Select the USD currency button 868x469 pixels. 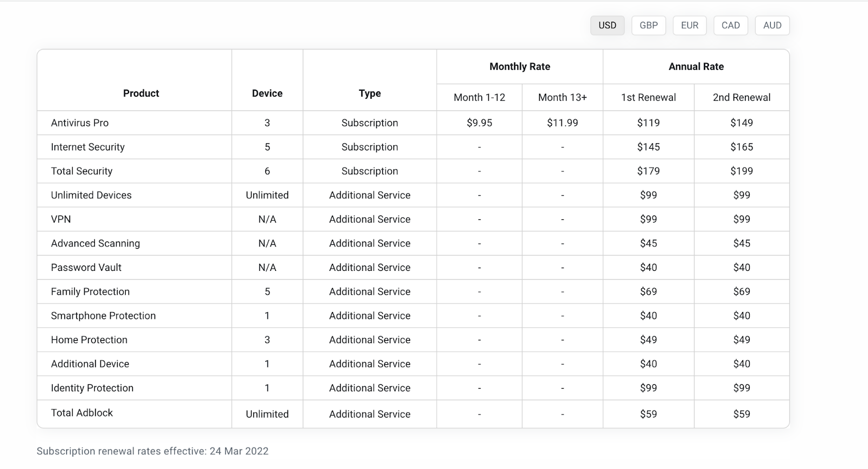pyautogui.click(x=607, y=26)
